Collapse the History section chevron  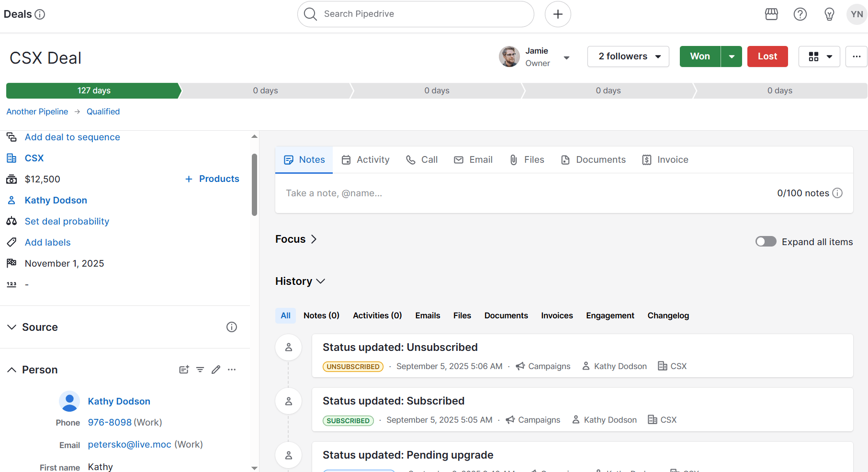click(320, 281)
